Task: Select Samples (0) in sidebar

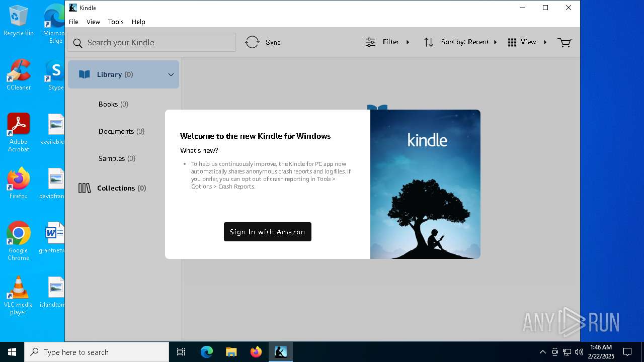Action: 117,158
